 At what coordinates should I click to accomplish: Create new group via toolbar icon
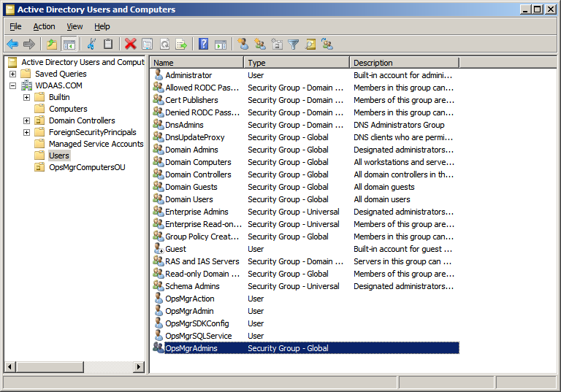tap(260, 45)
